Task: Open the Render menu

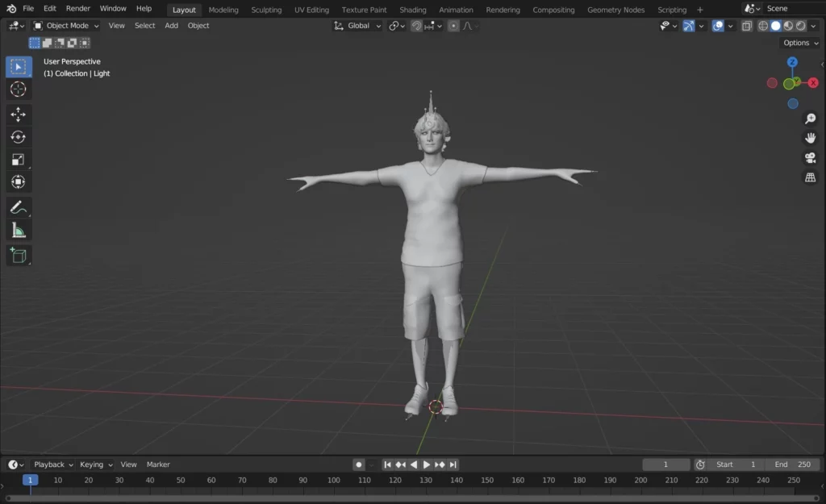Action: click(x=78, y=8)
